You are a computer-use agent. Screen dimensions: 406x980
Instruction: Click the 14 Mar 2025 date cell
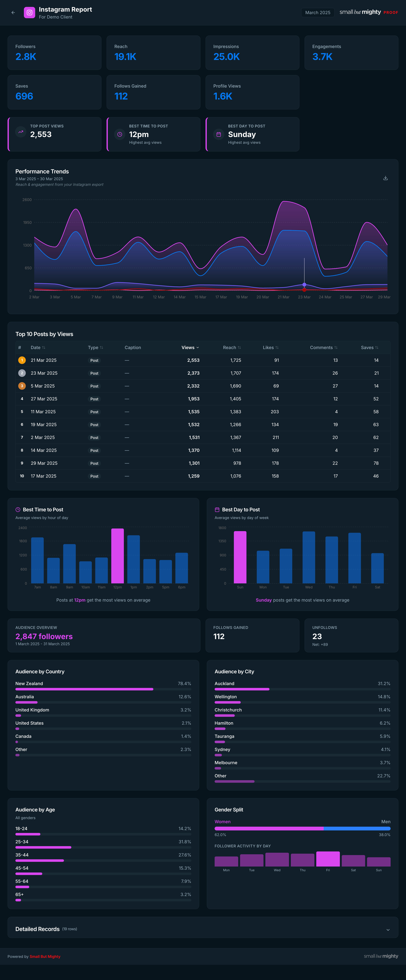coord(44,450)
